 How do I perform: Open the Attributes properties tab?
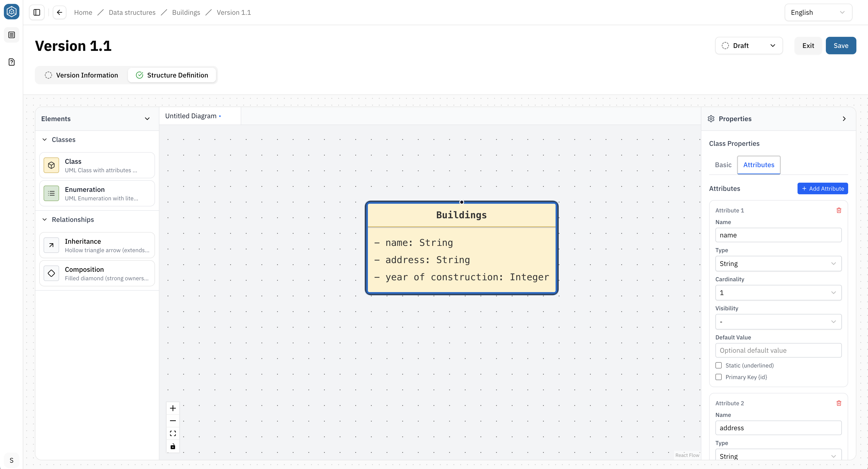759,165
